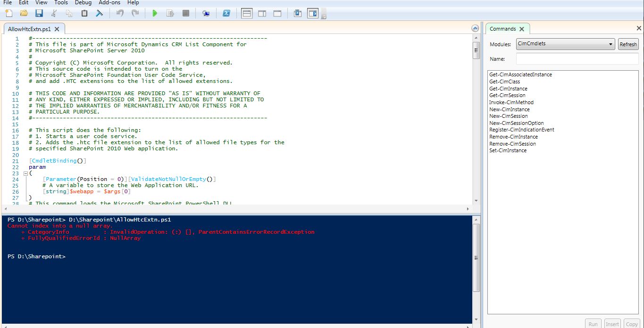Close the AllowHtcExtn.ps1 tab
The height and width of the screenshot is (328, 644).
(x=57, y=29)
